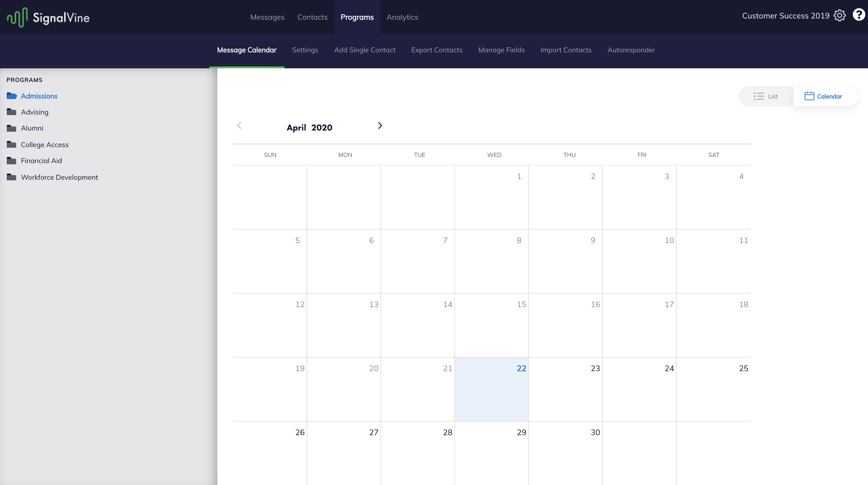The width and height of the screenshot is (868, 485).
Task: Click the SUN column header
Action: point(270,155)
